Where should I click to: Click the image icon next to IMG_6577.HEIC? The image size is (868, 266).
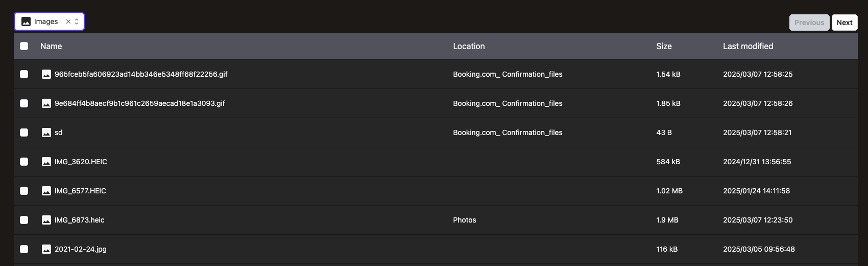tap(46, 191)
